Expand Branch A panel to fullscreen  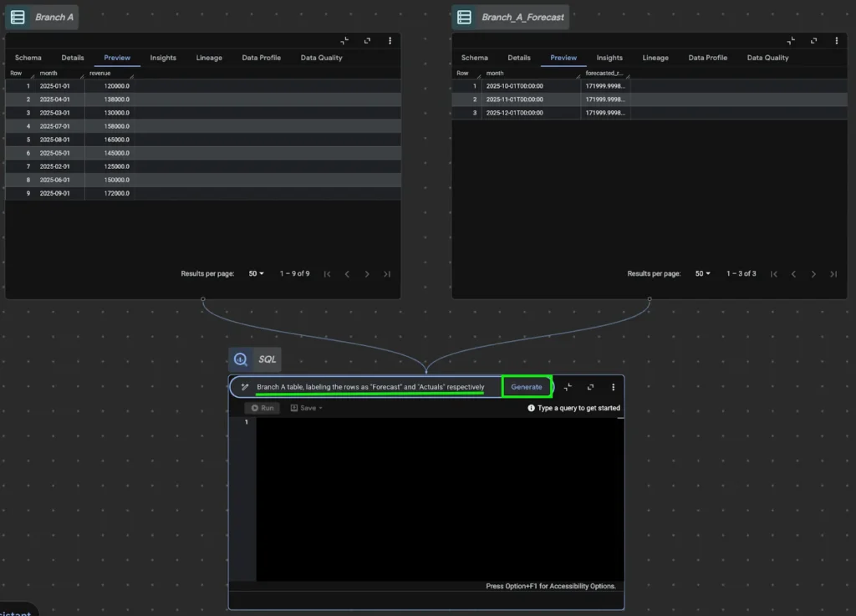pyautogui.click(x=368, y=41)
